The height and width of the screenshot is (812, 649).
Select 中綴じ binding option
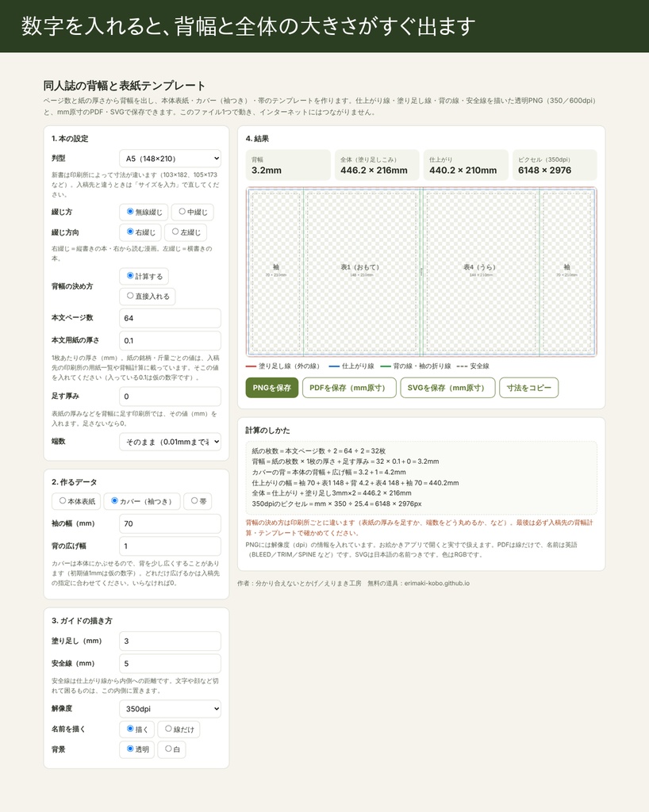click(192, 212)
